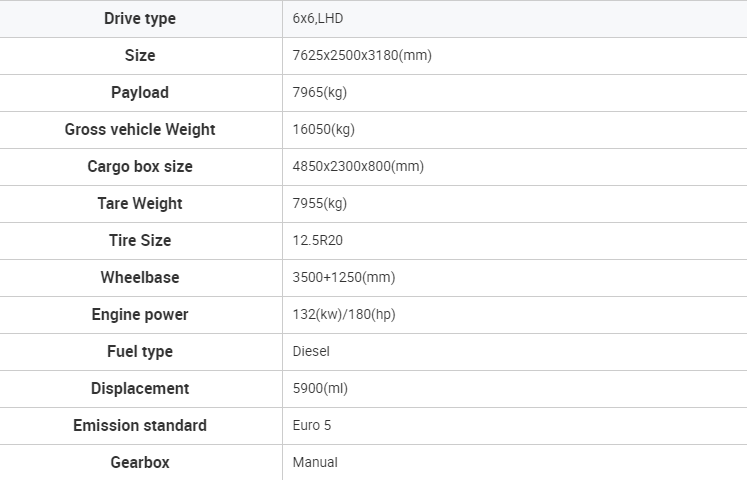Select the 5900(ml) displacement value
Viewport: 747px width, 480px height.
tap(320, 389)
